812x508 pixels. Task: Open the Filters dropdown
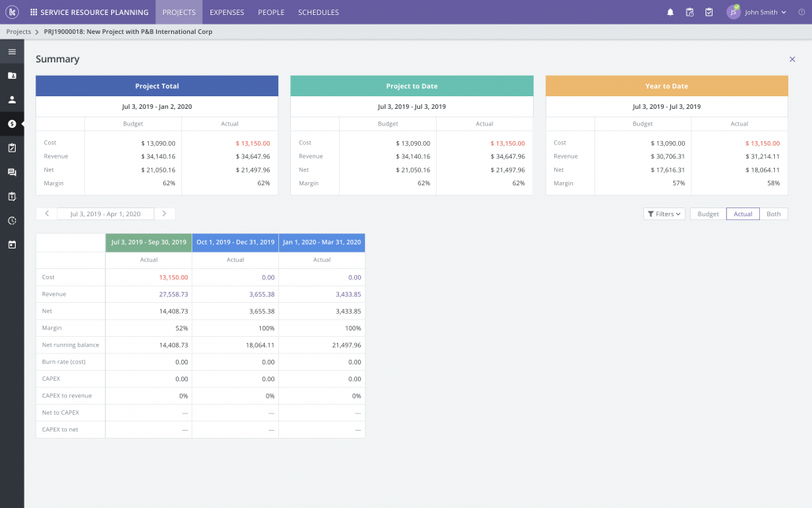point(665,214)
